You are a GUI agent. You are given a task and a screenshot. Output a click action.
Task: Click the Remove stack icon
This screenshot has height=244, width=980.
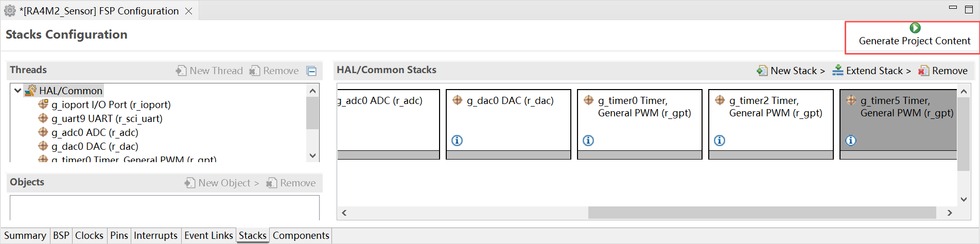(x=924, y=71)
